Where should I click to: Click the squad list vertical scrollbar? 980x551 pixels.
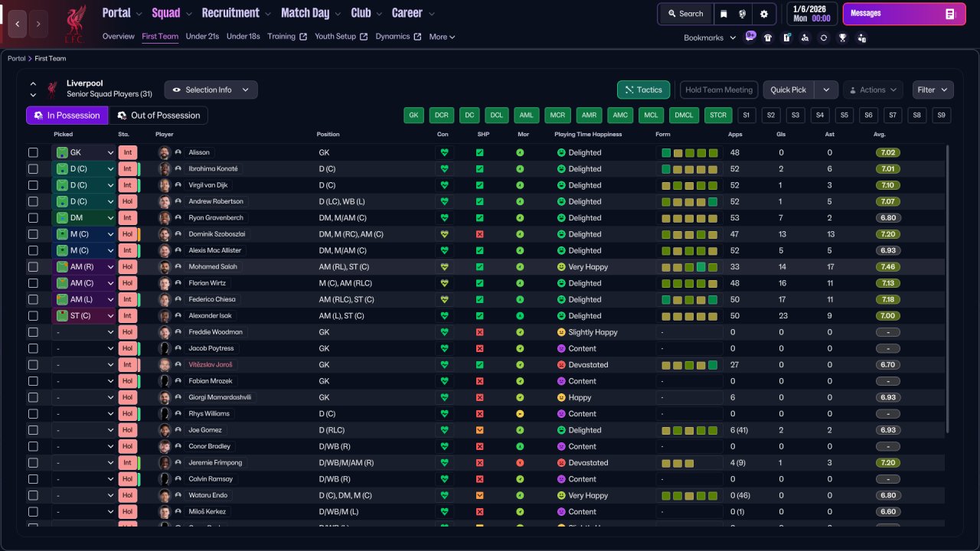(948, 289)
